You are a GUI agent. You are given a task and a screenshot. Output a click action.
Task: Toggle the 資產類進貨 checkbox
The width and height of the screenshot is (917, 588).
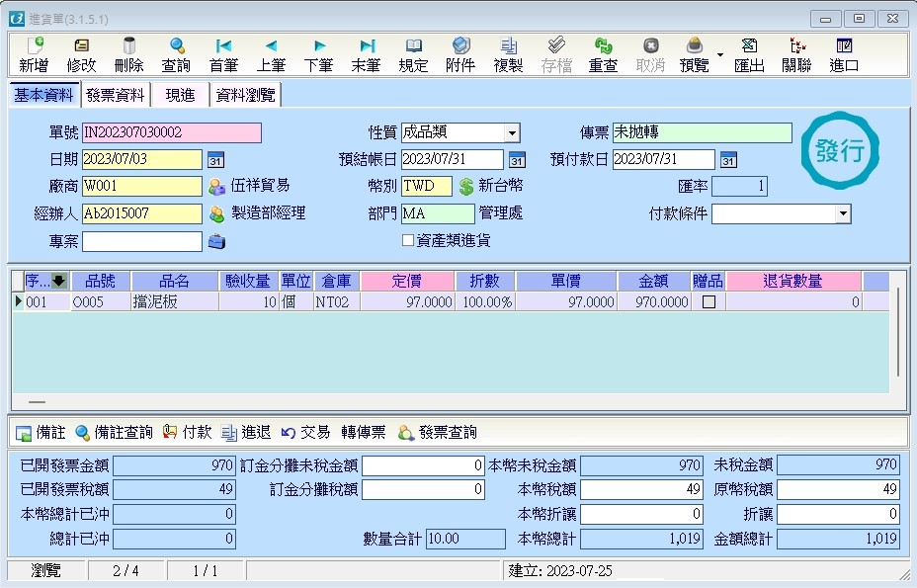(x=408, y=240)
